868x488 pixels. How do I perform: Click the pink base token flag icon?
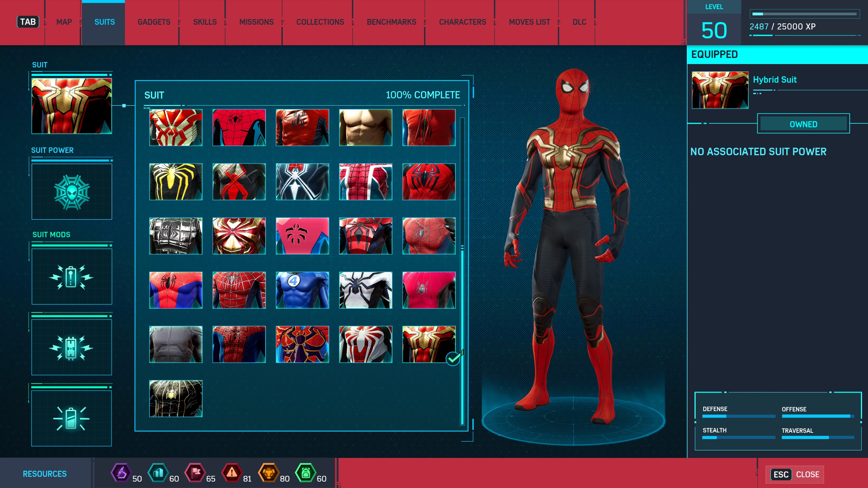tap(195, 472)
